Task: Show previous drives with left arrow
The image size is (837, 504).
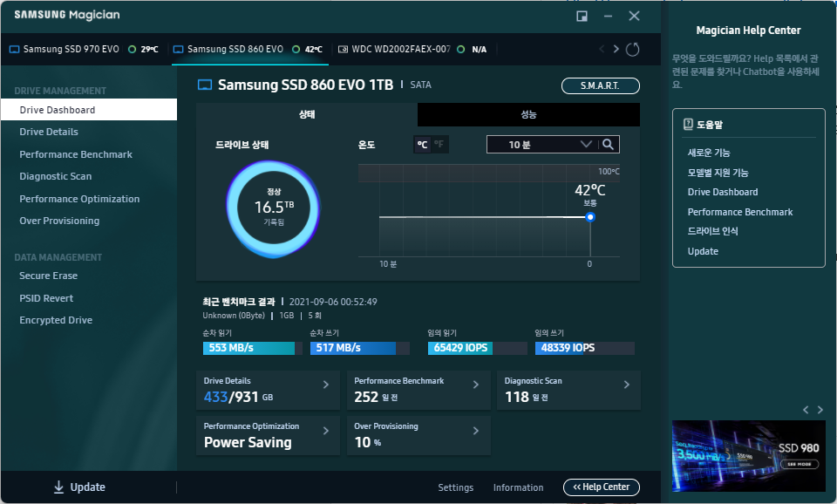Action: click(602, 49)
